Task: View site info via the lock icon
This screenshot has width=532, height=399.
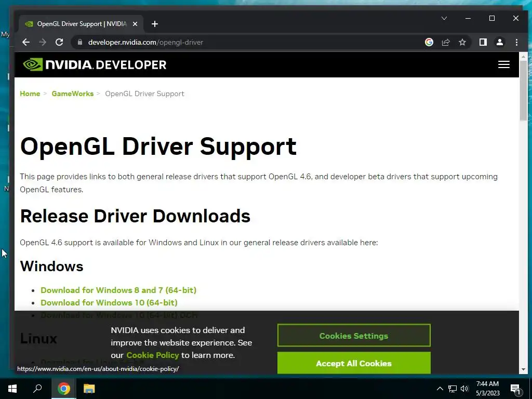Action: point(80,42)
